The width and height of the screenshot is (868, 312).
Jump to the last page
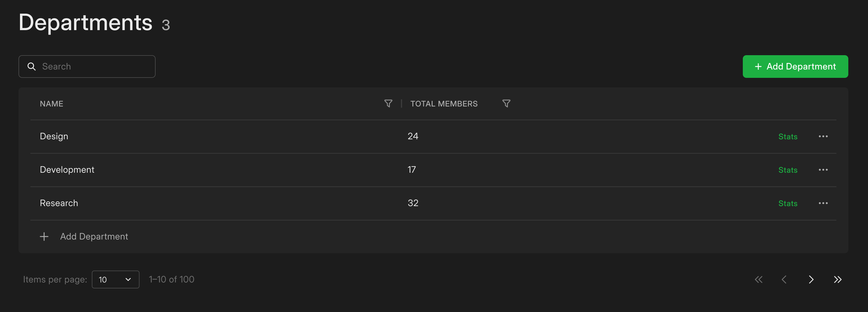point(838,279)
